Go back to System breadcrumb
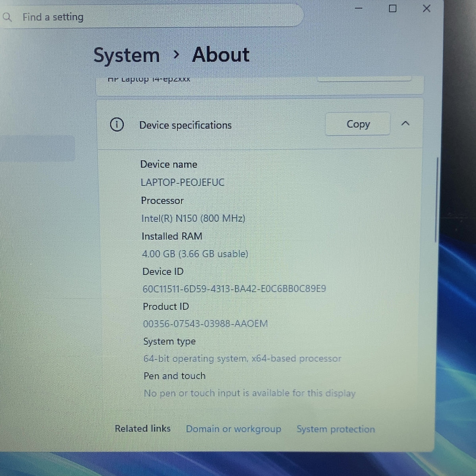 (127, 55)
